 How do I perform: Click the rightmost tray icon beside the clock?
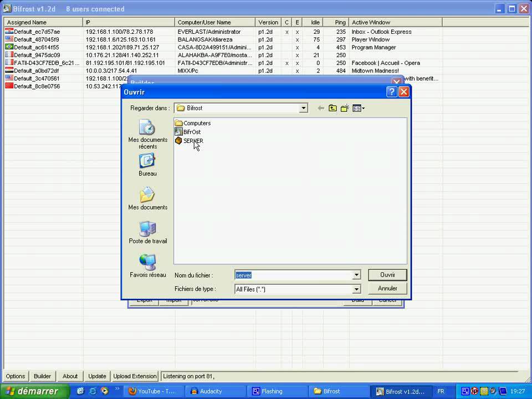(x=503, y=391)
